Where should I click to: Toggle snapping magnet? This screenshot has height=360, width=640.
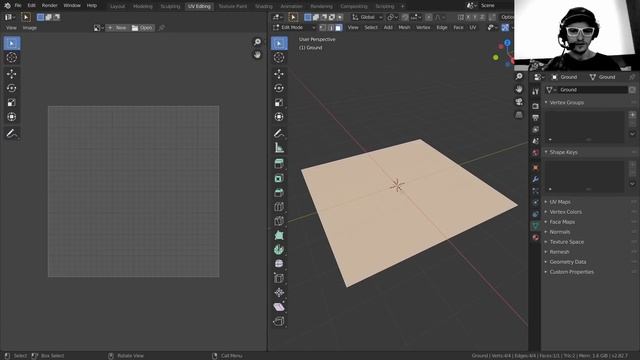(405, 17)
